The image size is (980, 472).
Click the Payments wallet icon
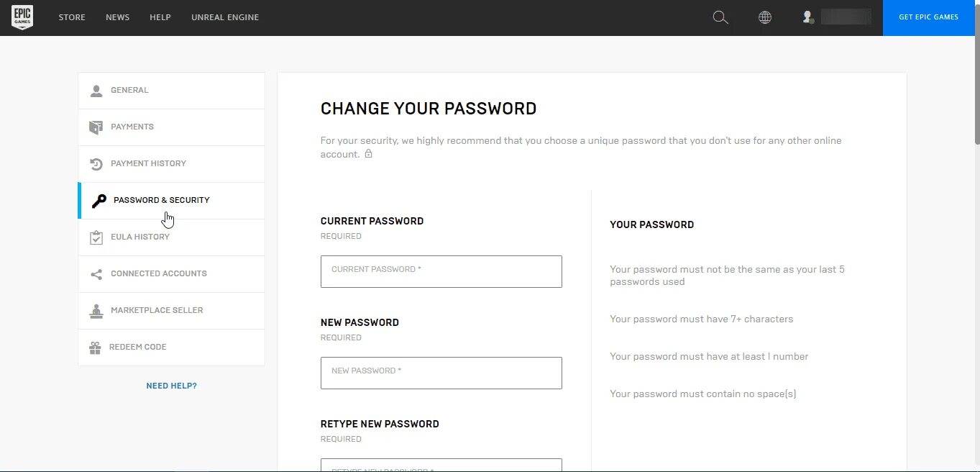click(x=96, y=127)
